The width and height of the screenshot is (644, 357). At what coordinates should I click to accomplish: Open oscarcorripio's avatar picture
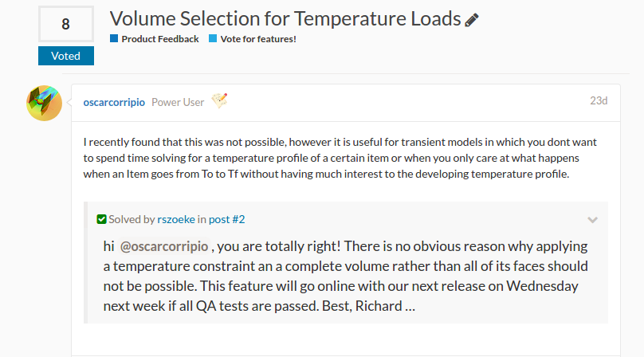44,103
